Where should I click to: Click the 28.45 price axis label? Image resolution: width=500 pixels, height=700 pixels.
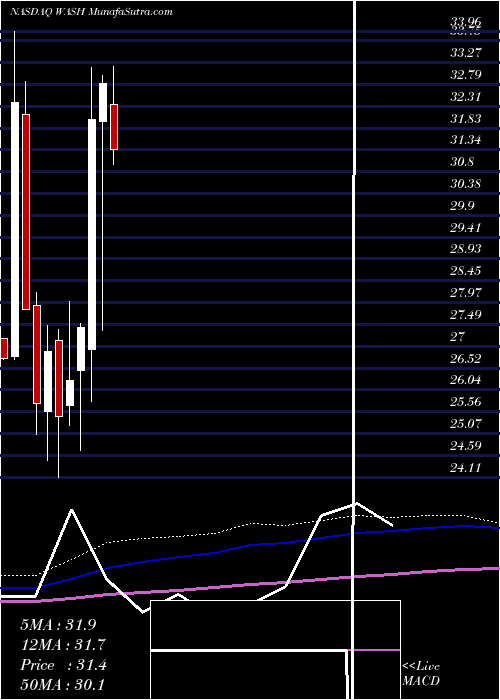(x=466, y=271)
